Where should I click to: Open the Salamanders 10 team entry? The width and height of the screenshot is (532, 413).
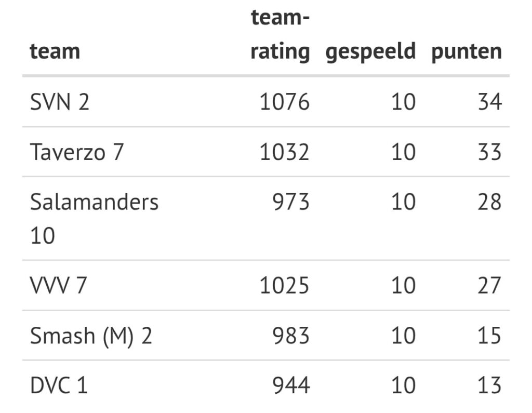(94, 218)
